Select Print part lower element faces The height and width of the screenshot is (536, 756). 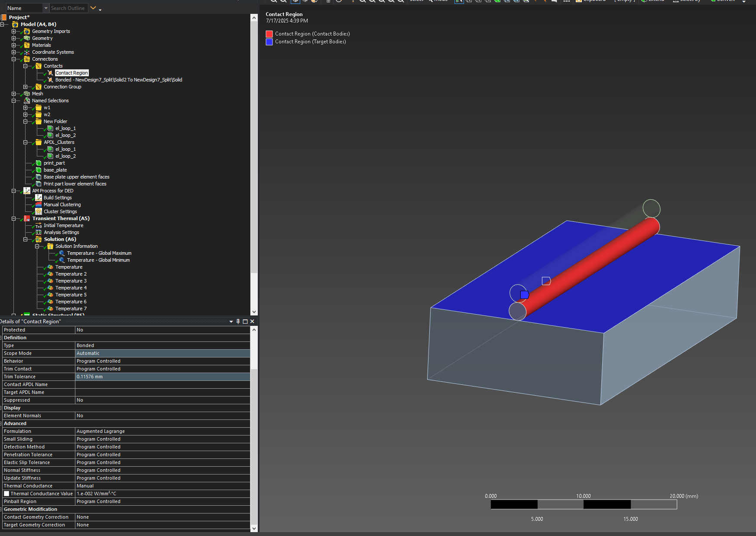click(x=75, y=184)
